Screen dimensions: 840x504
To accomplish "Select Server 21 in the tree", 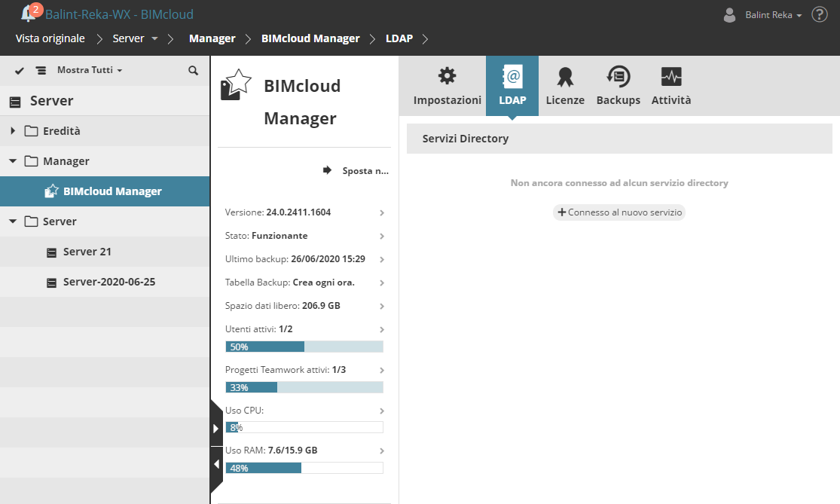I will click(x=105, y=252).
